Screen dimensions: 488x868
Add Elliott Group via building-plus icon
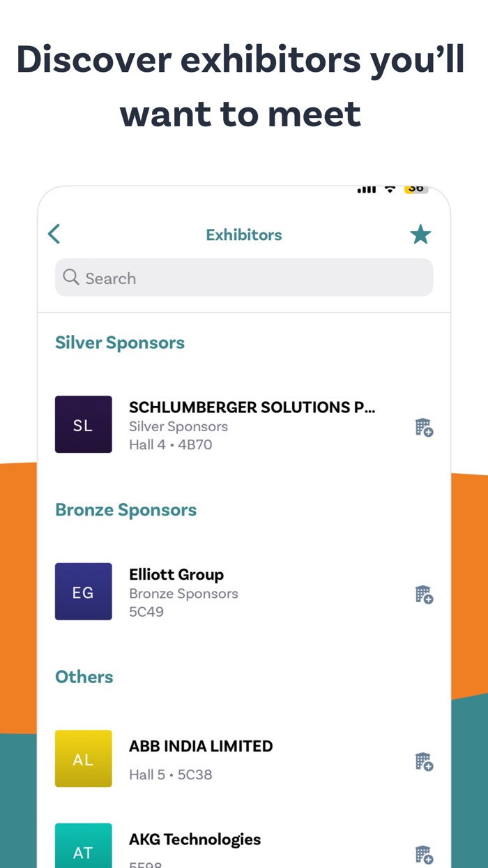point(424,594)
